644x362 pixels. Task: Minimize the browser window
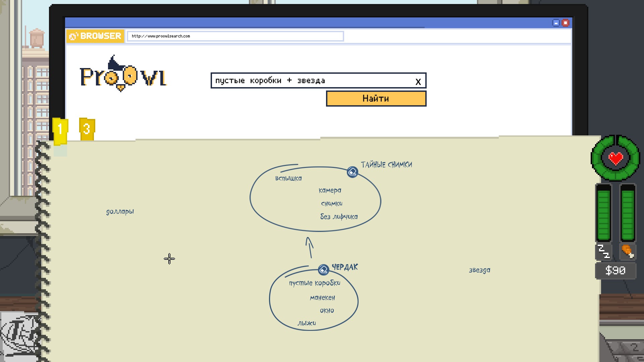[x=556, y=23]
